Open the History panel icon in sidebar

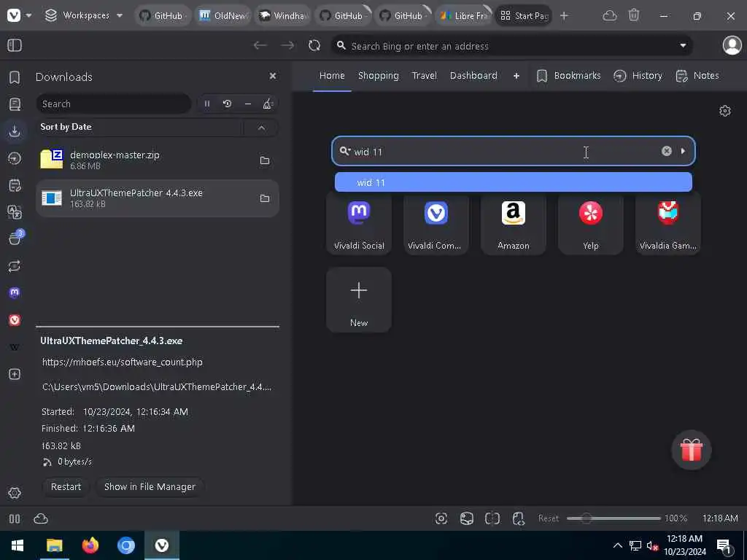(x=15, y=158)
